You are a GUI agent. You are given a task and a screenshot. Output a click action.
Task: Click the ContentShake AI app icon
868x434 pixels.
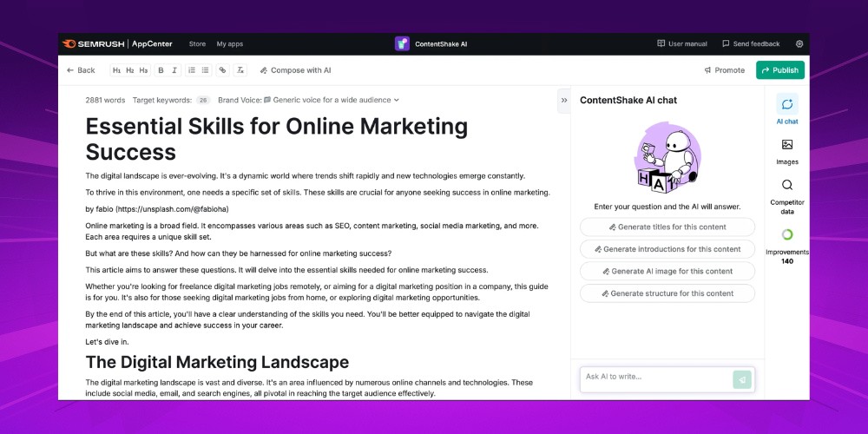(x=402, y=43)
